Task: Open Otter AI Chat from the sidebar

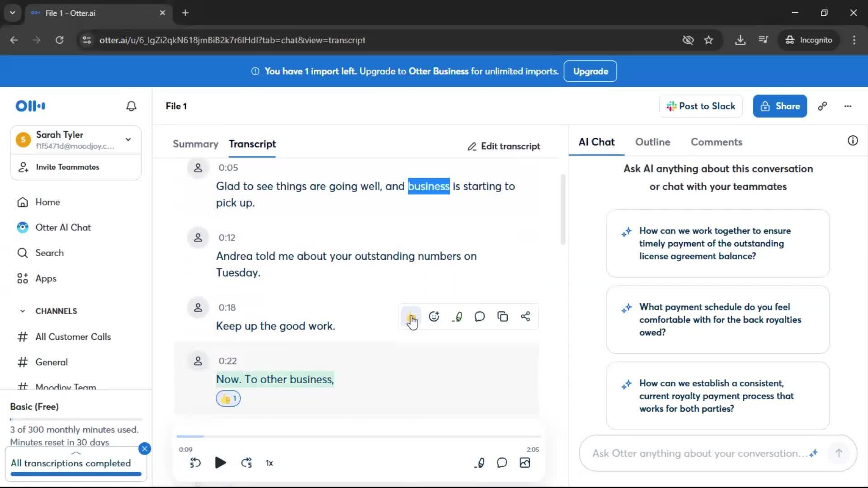Action: (54, 227)
